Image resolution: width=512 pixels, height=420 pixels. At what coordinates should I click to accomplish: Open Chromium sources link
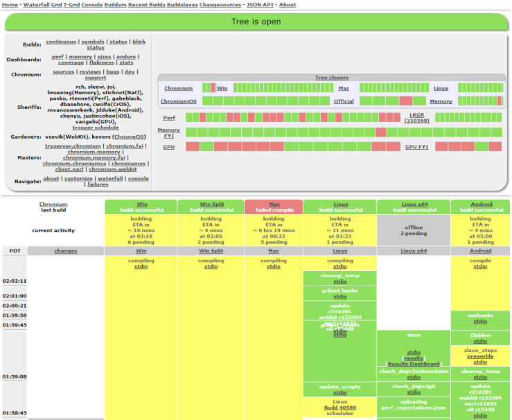63,71
